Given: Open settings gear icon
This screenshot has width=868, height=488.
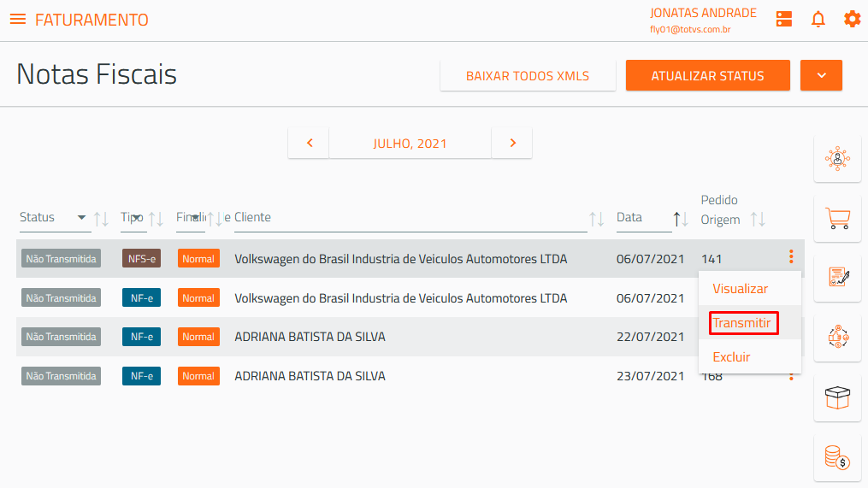Looking at the screenshot, I should [852, 19].
